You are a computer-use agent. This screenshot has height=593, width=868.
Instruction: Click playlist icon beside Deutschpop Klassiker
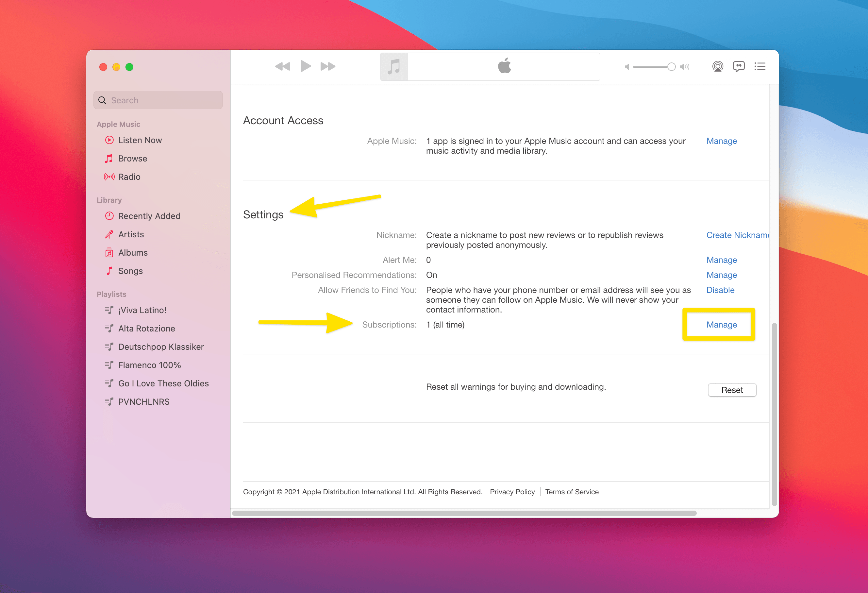109,347
